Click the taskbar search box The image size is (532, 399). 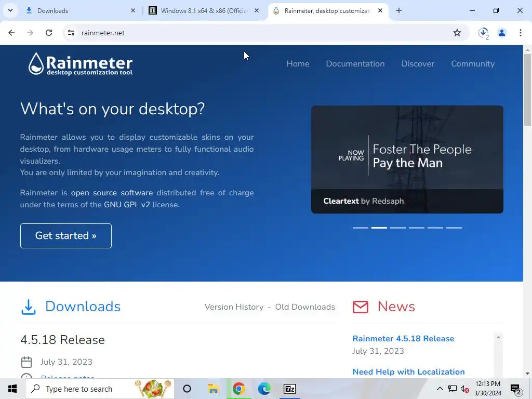pyautogui.click(x=99, y=389)
